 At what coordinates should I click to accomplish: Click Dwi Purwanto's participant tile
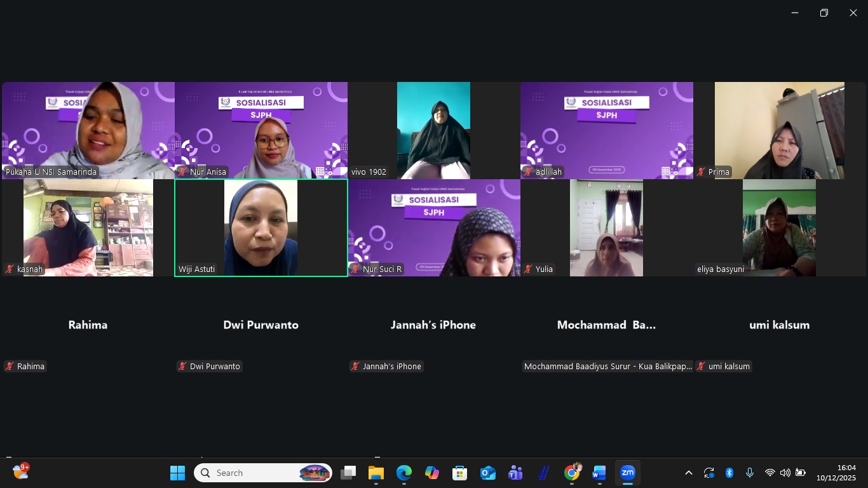tap(261, 325)
